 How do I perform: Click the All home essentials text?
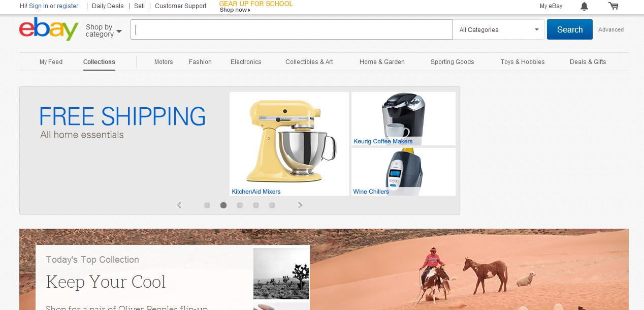(82, 135)
